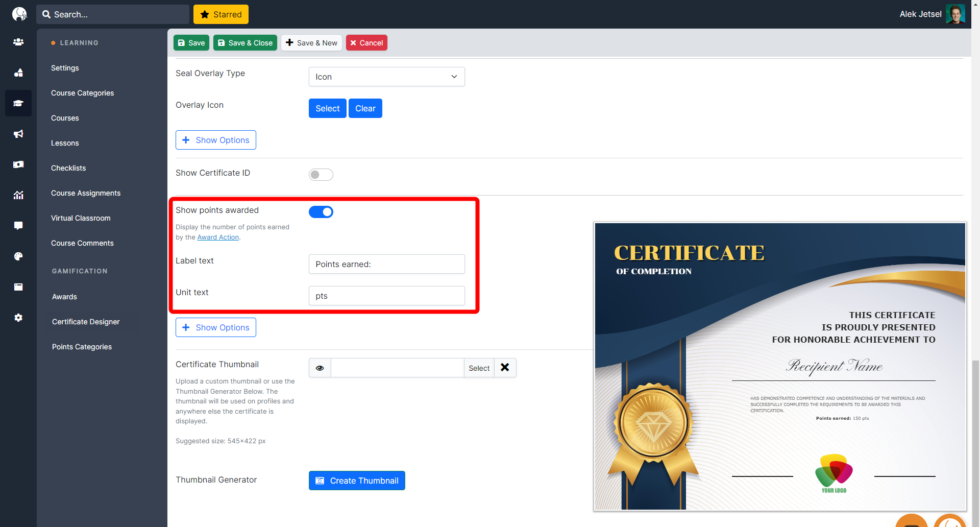The height and width of the screenshot is (527, 980).
Task: Open Course Comments menu item
Action: coord(82,243)
